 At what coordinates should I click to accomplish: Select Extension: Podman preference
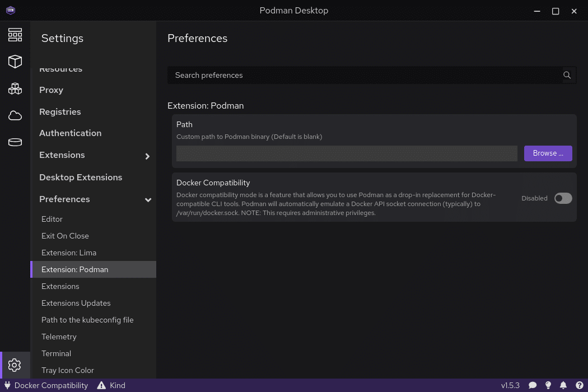pyautogui.click(x=93, y=269)
